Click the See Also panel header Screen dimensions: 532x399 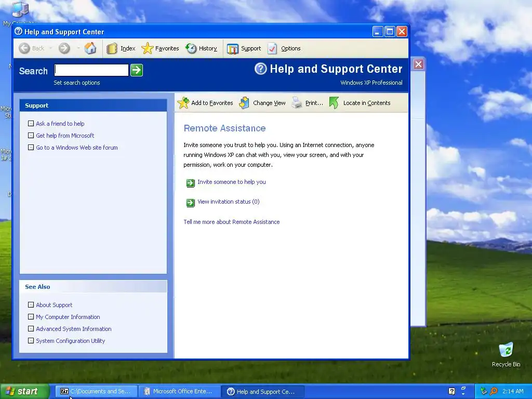93,287
